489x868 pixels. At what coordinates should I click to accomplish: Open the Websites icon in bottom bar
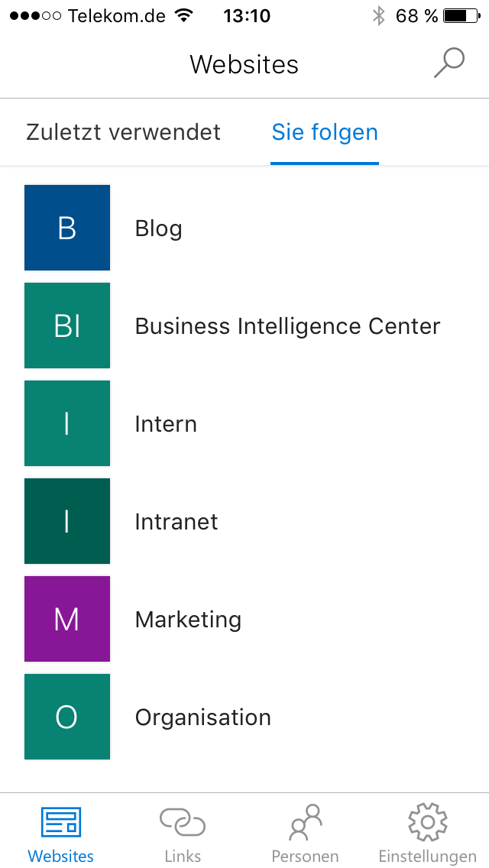tap(61, 823)
